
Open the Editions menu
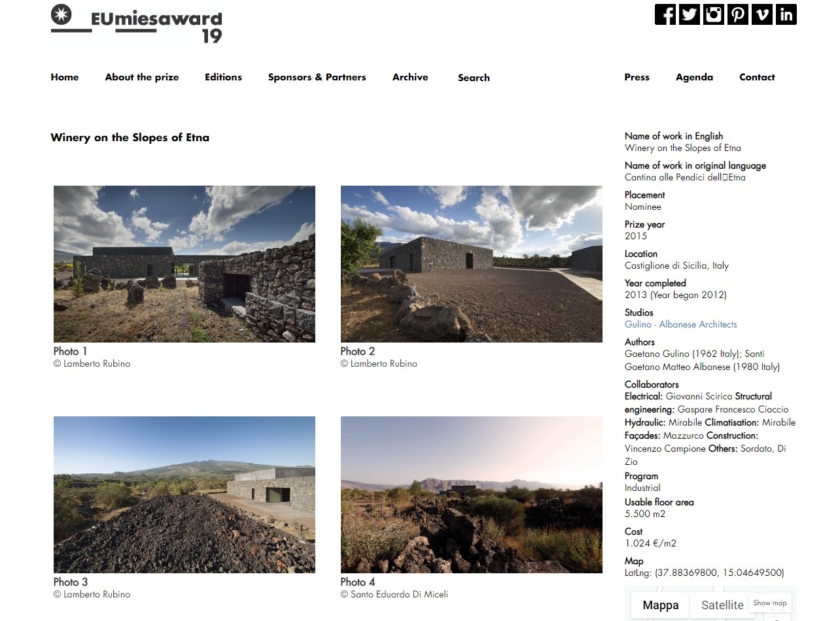(x=223, y=77)
